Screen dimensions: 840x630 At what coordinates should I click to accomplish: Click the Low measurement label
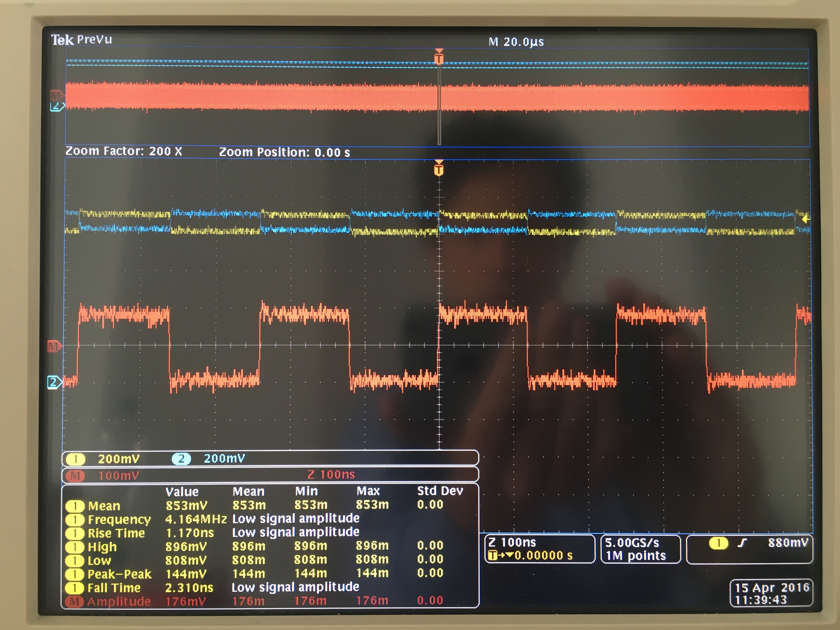tap(100, 560)
